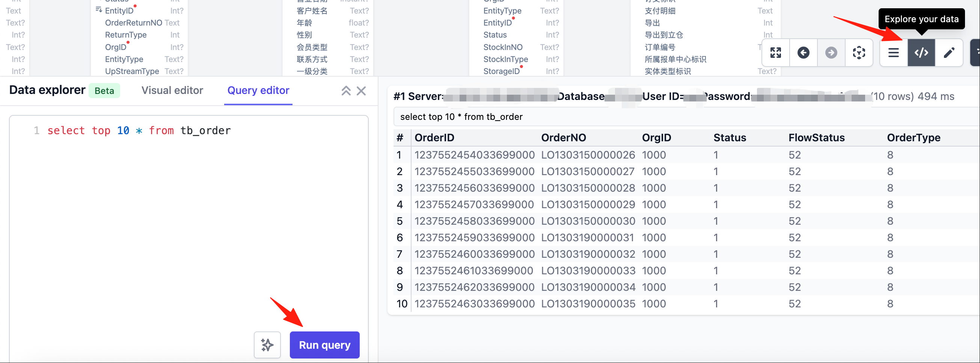980x363 pixels.
Task: Click the ReturnType field in the diagram
Action: coord(125,35)
